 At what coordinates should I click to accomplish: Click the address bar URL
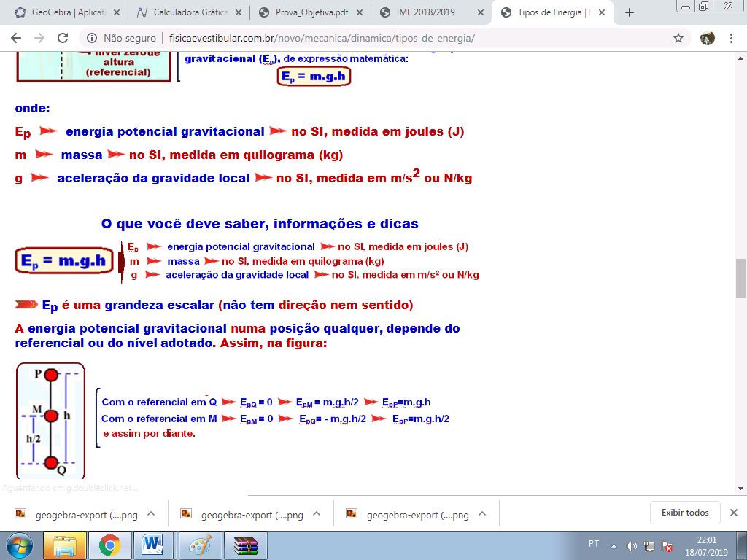click(x=322, y=38)
